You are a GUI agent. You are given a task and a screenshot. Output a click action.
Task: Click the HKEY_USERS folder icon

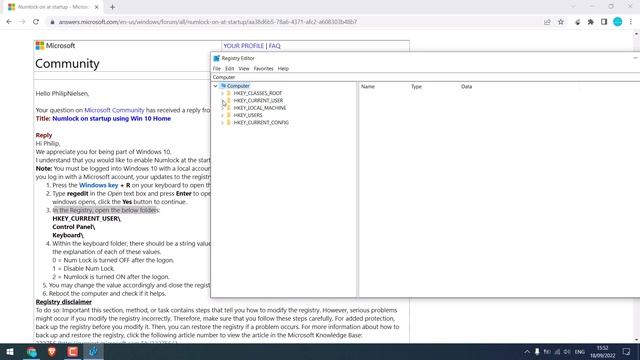229,115
